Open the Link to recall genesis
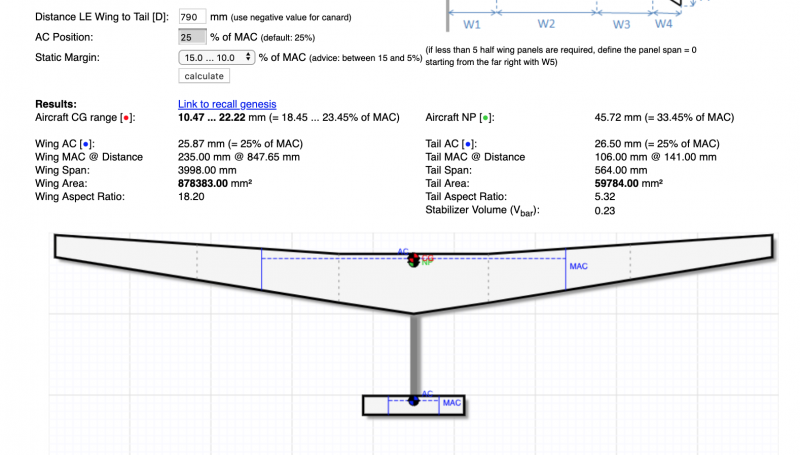800x455 pixels. point(227,104)
